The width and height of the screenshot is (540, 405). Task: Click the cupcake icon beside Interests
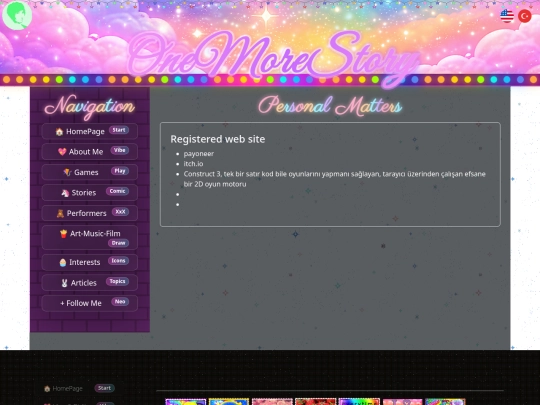point(63,262)
